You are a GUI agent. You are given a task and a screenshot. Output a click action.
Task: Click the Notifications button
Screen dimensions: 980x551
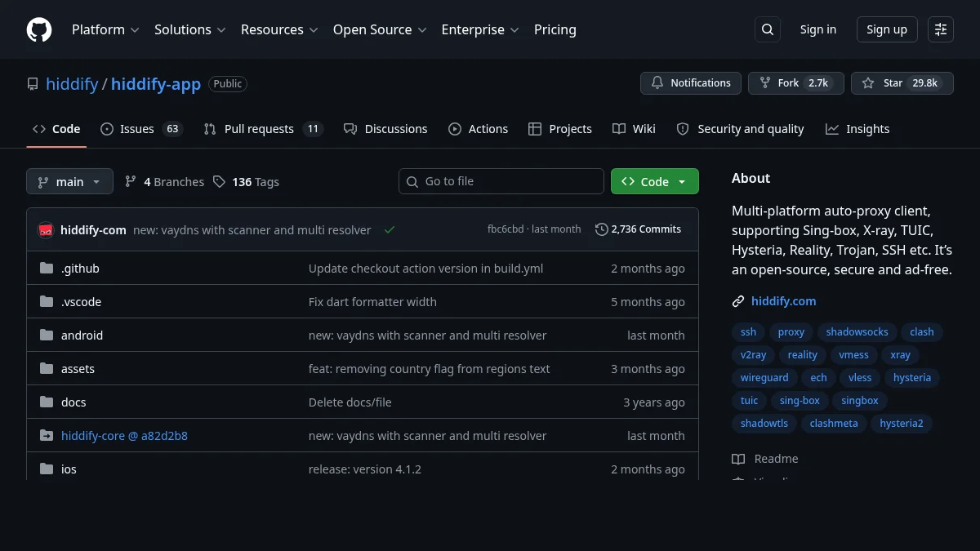691,83
